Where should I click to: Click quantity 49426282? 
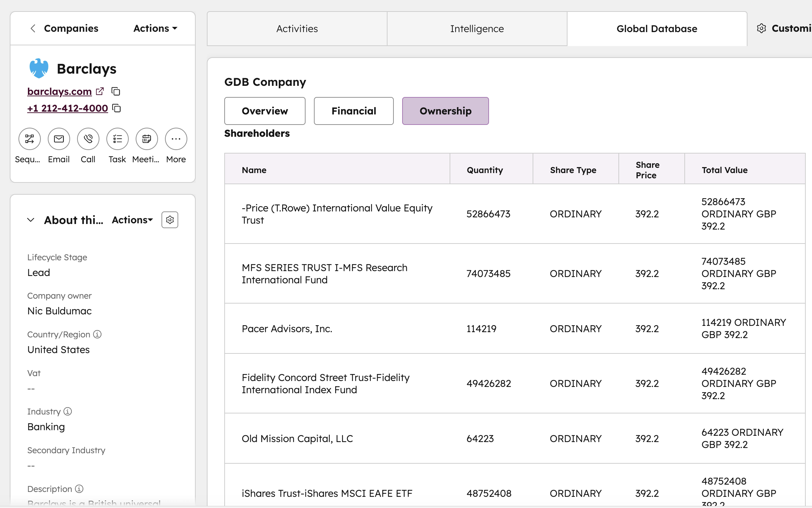[x=489, y=383]
